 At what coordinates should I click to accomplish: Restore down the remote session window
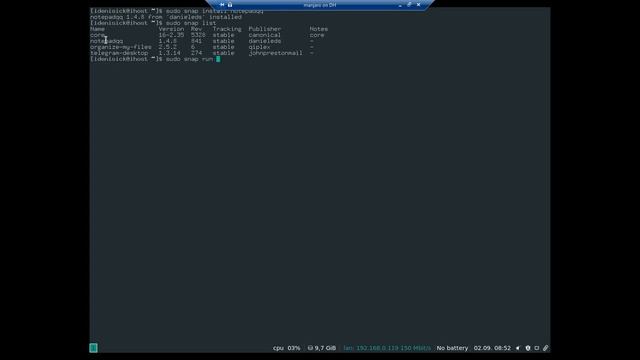pyautogui.click(x=409, y=5)
